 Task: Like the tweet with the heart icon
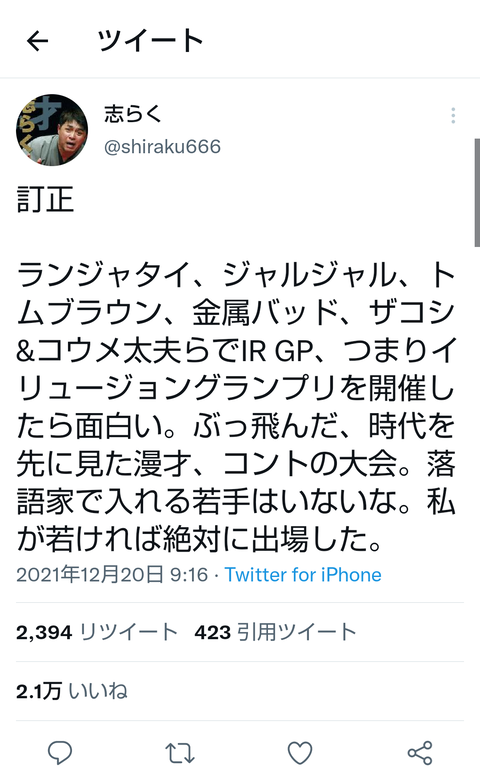point(300,753)
